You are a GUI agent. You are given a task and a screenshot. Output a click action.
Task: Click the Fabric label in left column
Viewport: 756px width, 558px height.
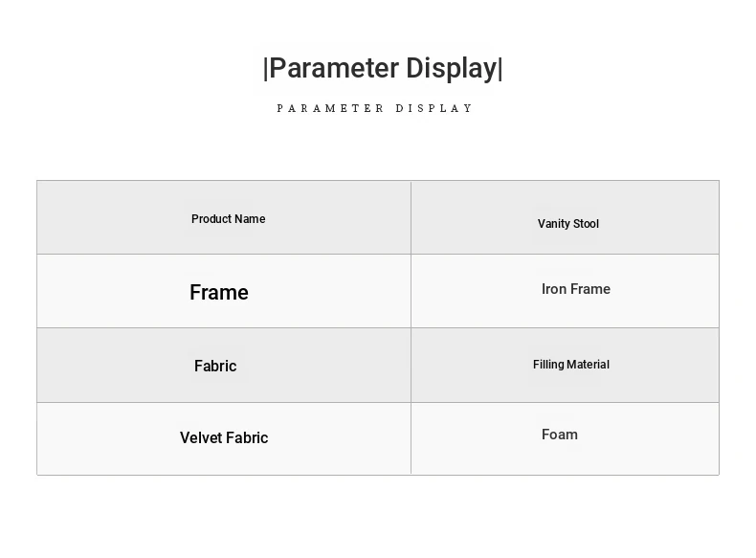pos(215,366)
